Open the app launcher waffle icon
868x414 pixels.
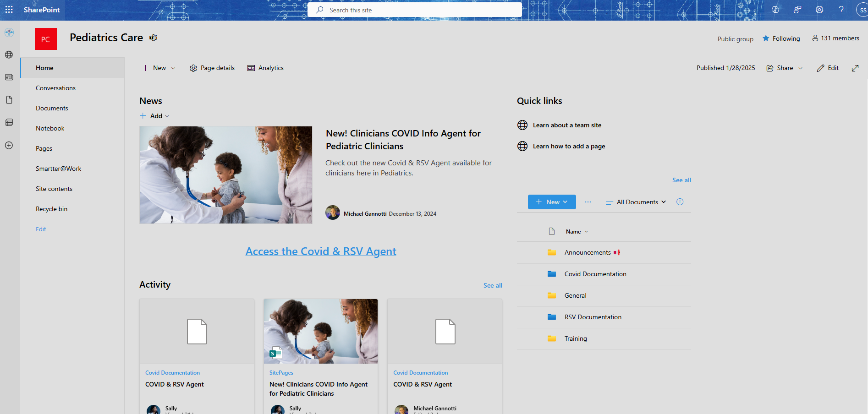point(9,10)
